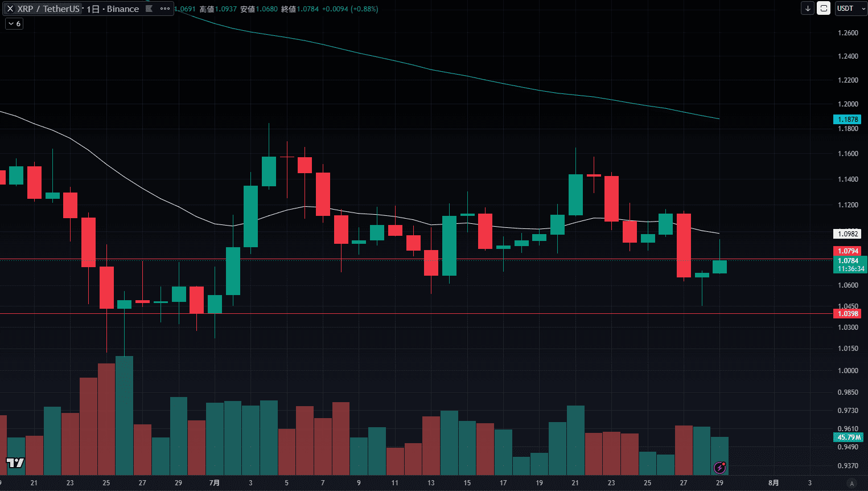Click the 8月 label on the time axis

pos(774,483)
